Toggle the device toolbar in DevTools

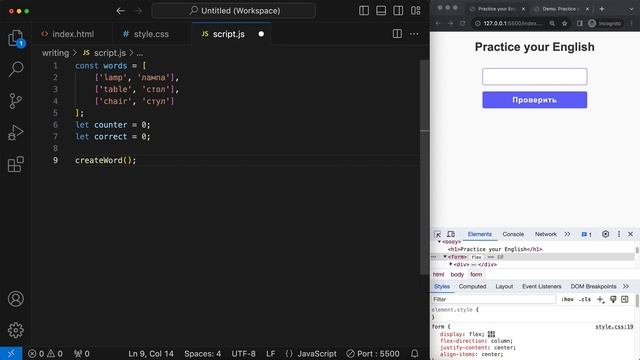(451, 234)
